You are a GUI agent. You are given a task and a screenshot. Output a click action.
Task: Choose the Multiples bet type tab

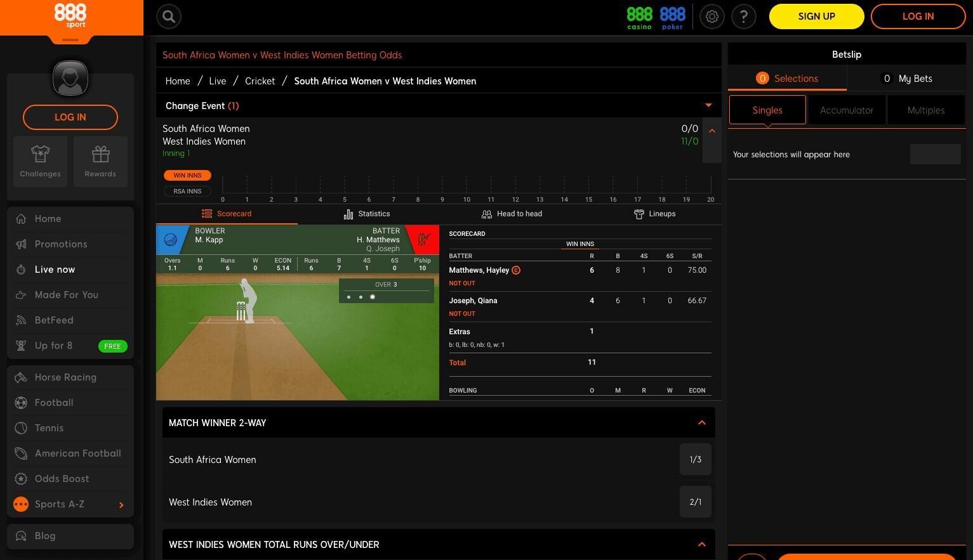tap(926, 110)
